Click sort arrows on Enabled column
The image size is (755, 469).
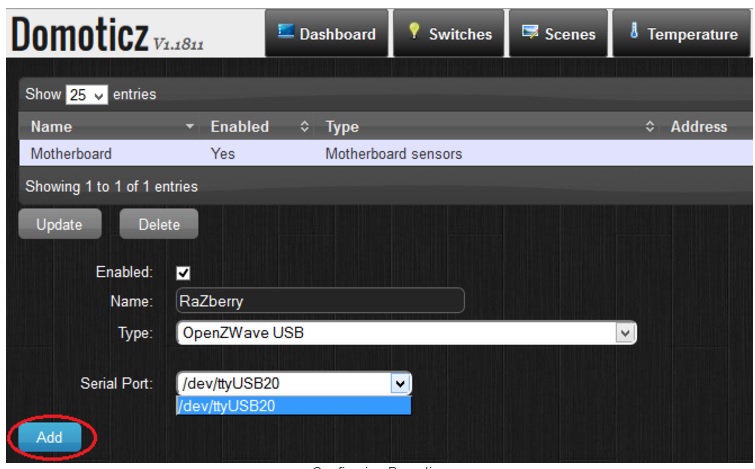point(305,127)
